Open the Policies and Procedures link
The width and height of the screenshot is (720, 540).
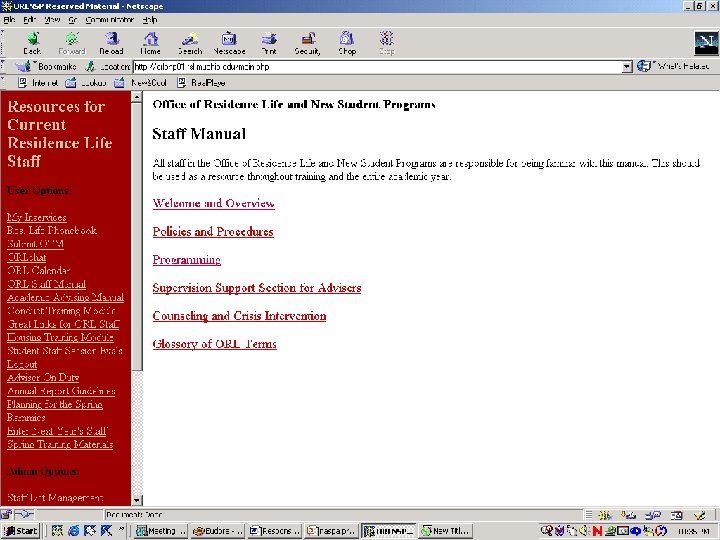pyautogui.click(x=213, y=231)
